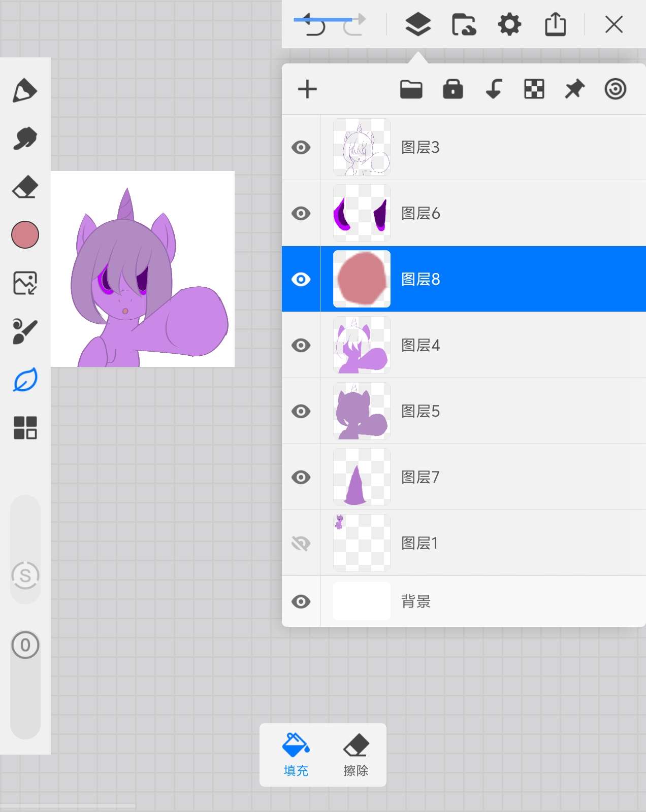
Task: Undo the last action
Action: [314, 24]
